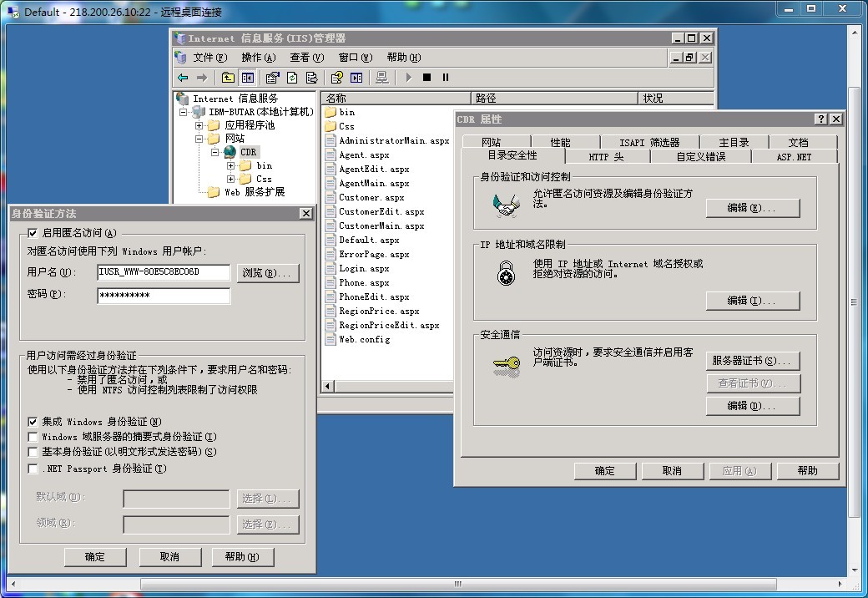Click the Default.aspx file icon
This screenshot has height=598, width=868.
tap(331, 241)
